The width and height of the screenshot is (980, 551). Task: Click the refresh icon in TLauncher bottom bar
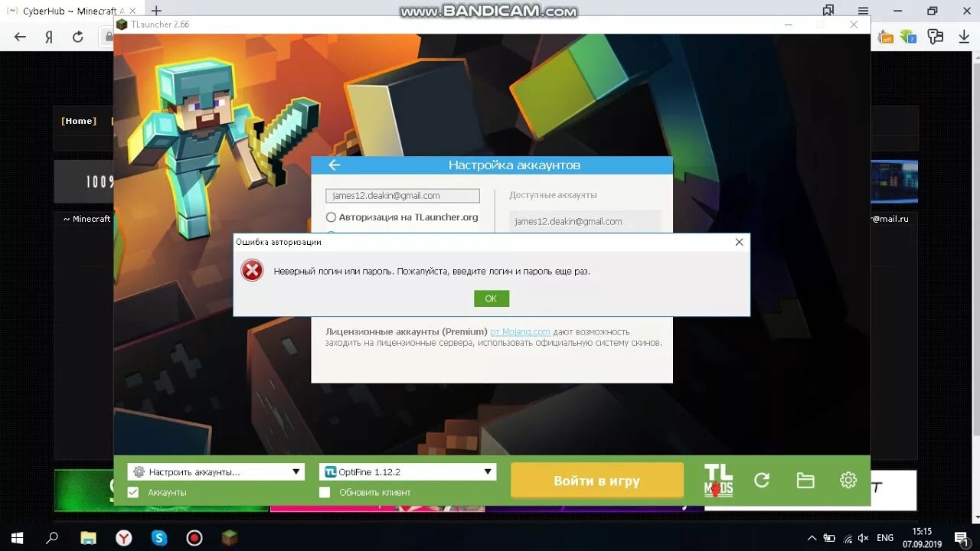click(762, 481)
